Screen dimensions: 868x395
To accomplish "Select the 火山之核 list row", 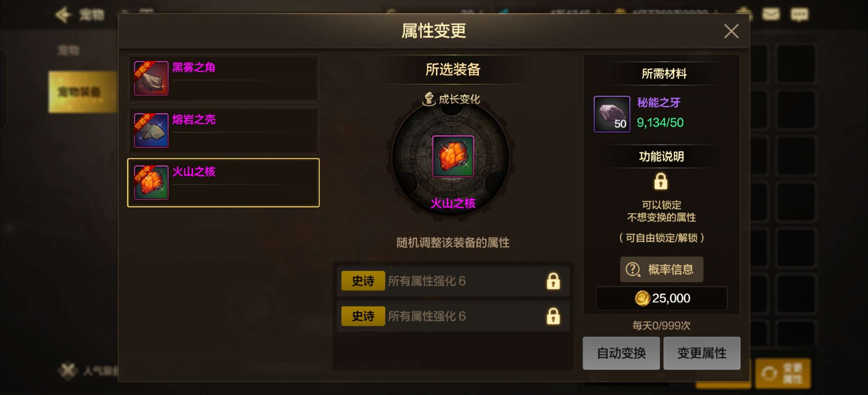I will point(223,183).
